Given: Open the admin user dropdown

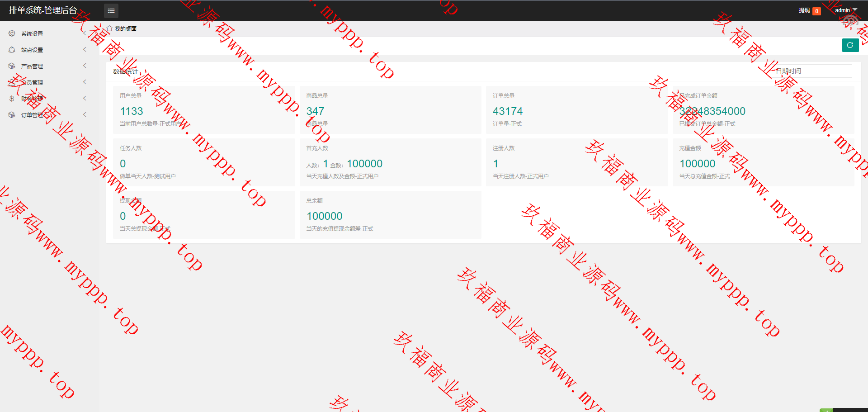Looking at the screenshot, I should tap(846, 10).
